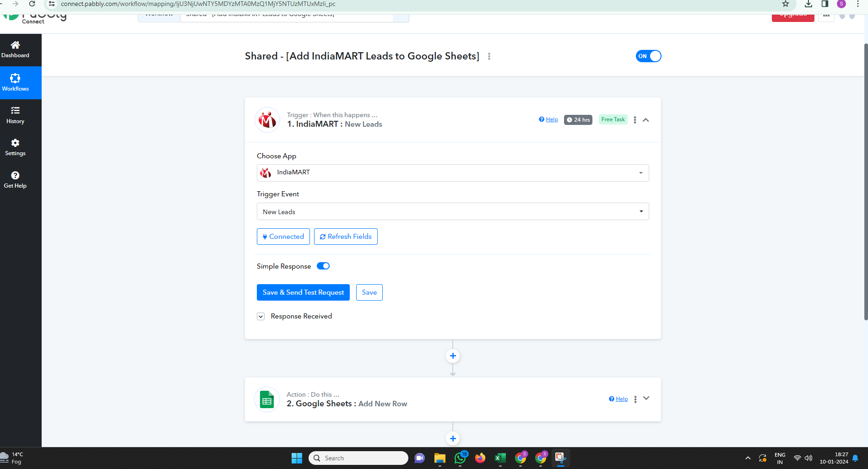This screenshot has width=868, height=469.
Task: Turn off the workflow ON switch
Action: (648, 56)
